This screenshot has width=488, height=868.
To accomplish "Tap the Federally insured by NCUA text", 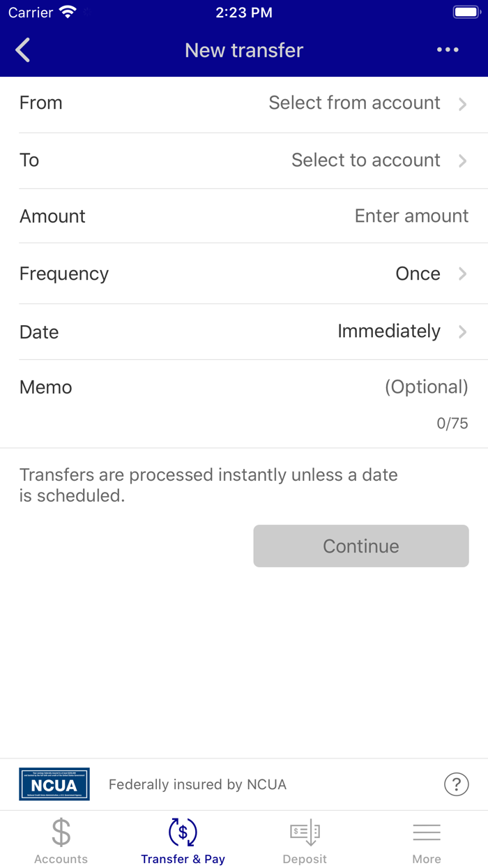I will tap(197, 785).
